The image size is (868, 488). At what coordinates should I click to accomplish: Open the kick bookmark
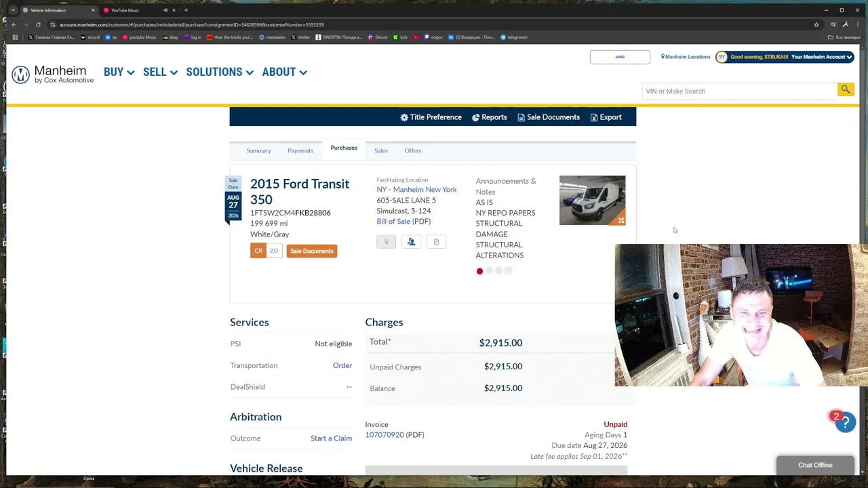(x=400, y=37)
